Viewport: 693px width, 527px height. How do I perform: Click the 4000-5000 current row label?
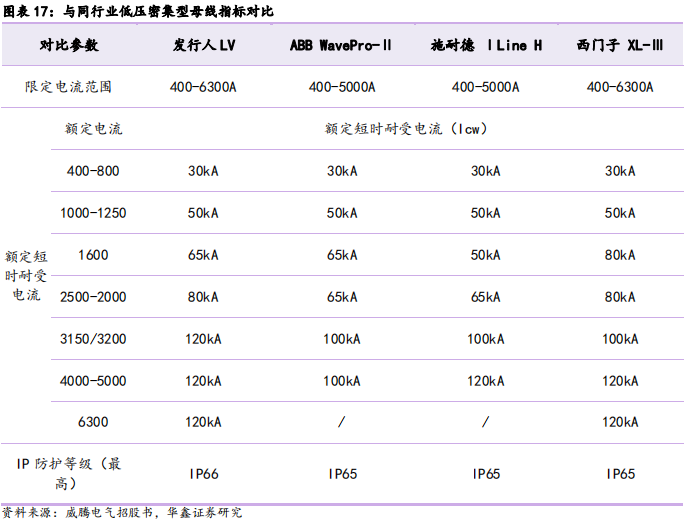point(93,381)
